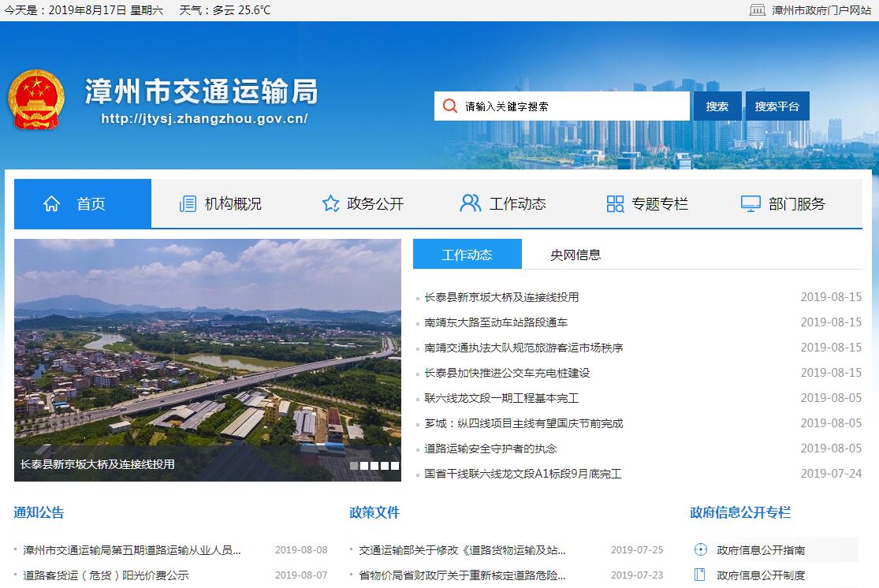This screenshot has height=588, width=879.
Task: Click the home icon in navigation bar
Action: click(52, 204)
